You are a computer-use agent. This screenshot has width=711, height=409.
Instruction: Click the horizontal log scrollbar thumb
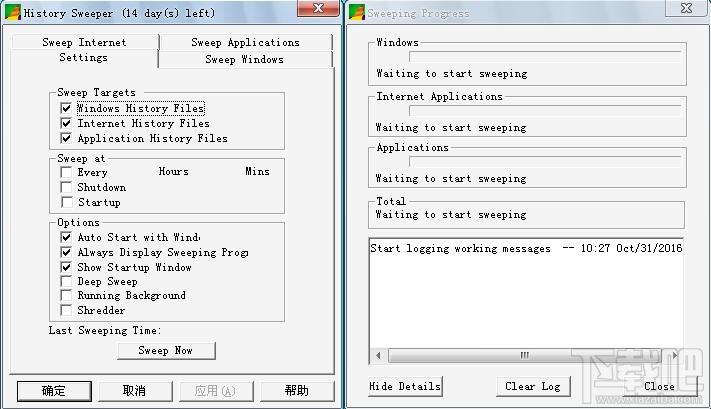[x=525, y=355]
